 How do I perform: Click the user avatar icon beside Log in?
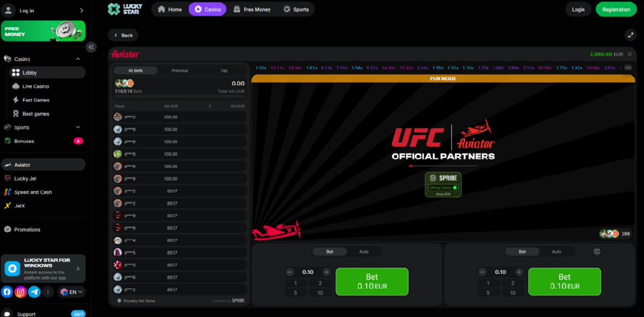[9, 10]
